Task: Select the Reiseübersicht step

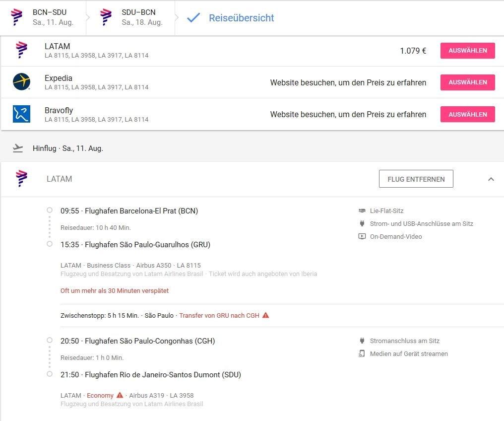Action: coord(241,18)
